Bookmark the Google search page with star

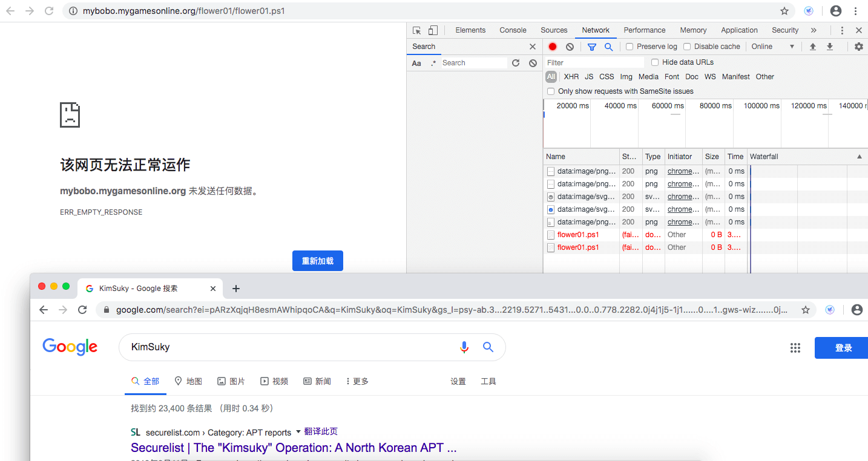pos(806,310)
